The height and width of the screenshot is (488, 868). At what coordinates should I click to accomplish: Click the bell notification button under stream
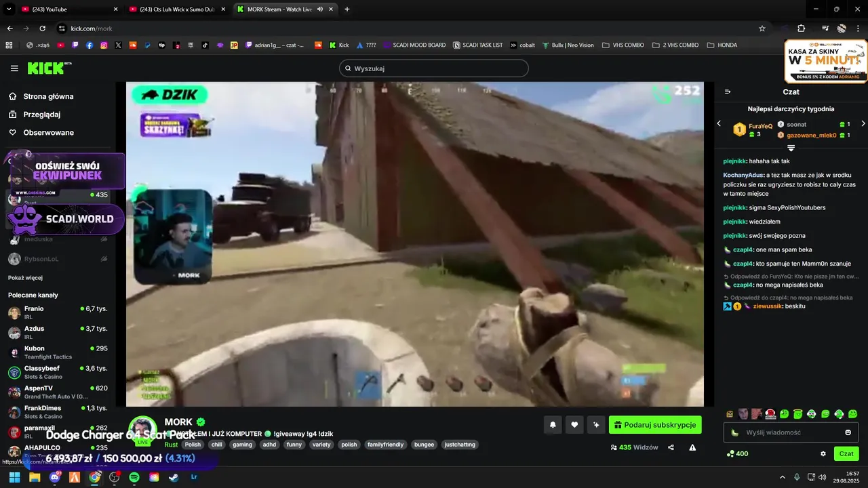553,425
